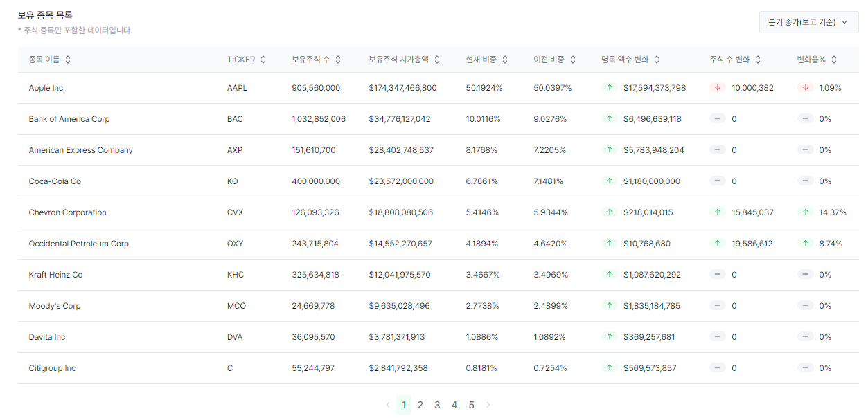The width and height of the screenshot is (868, 418).
Task: Click the $174,347,466,800 market value cell
Action: (403, 88)
